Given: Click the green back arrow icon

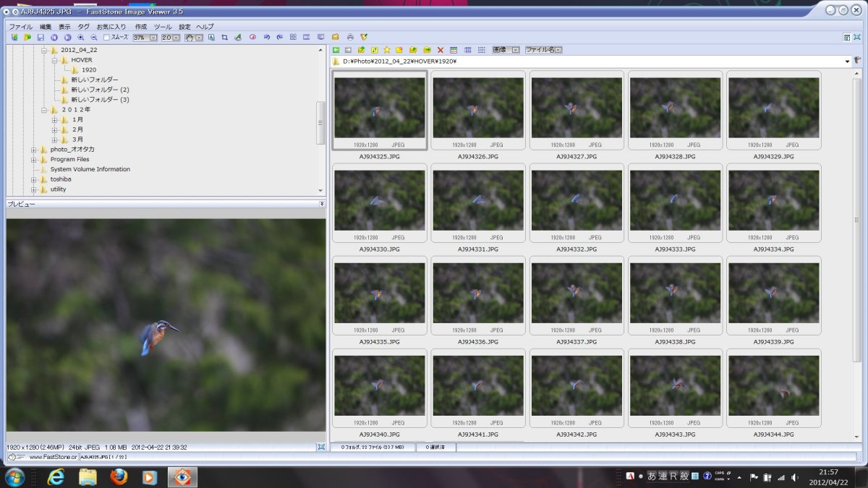Looking at the screenshot, I should 336,50.
